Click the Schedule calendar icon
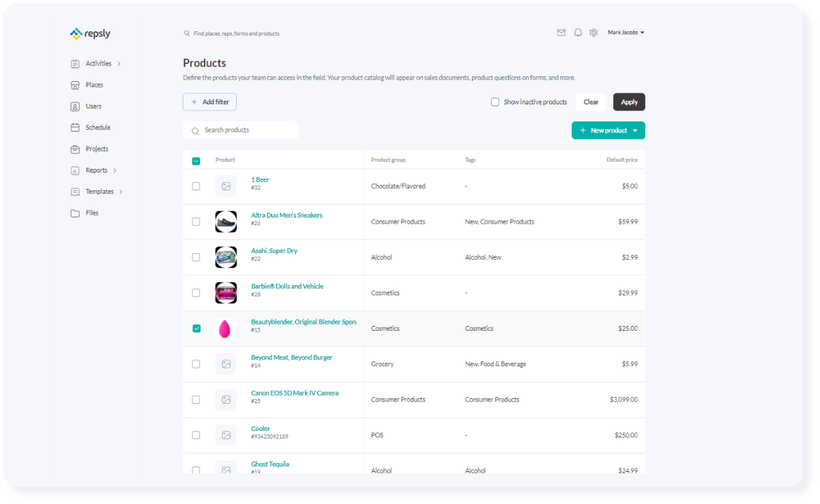 point(75,128)
